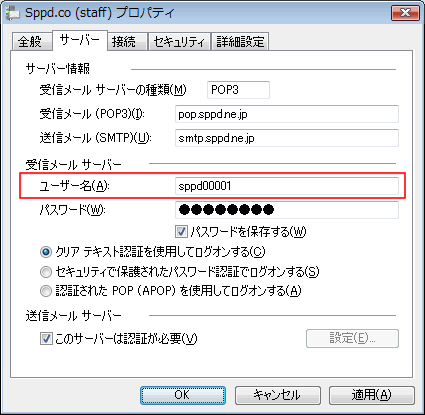Select セキュリティで保護されたパスワード認証 radio button
The height and width of the screenshot is (415, 425).
pos(46,272)
